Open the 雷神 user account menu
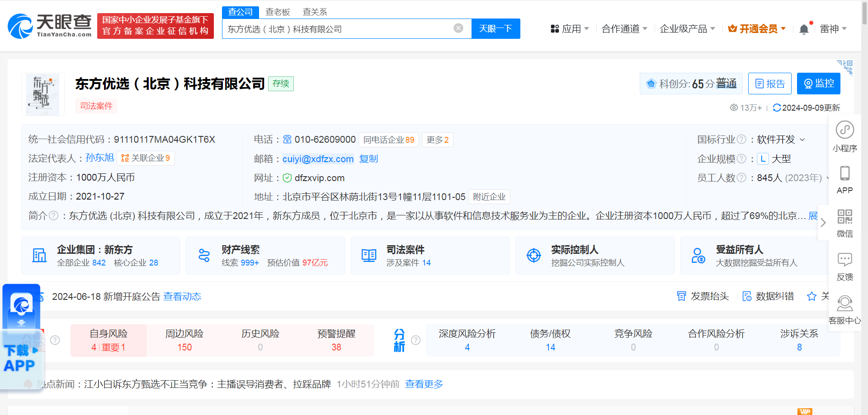Viewport: 868px width, 415px height. click(x=833, y=29)
